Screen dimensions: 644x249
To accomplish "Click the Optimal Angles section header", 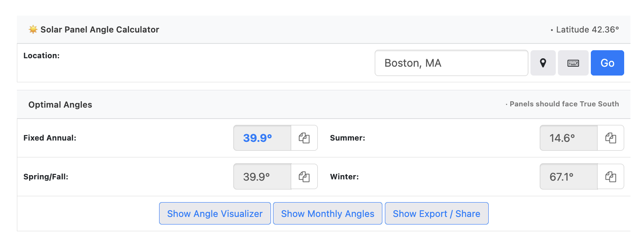I will tap(60, 105).
